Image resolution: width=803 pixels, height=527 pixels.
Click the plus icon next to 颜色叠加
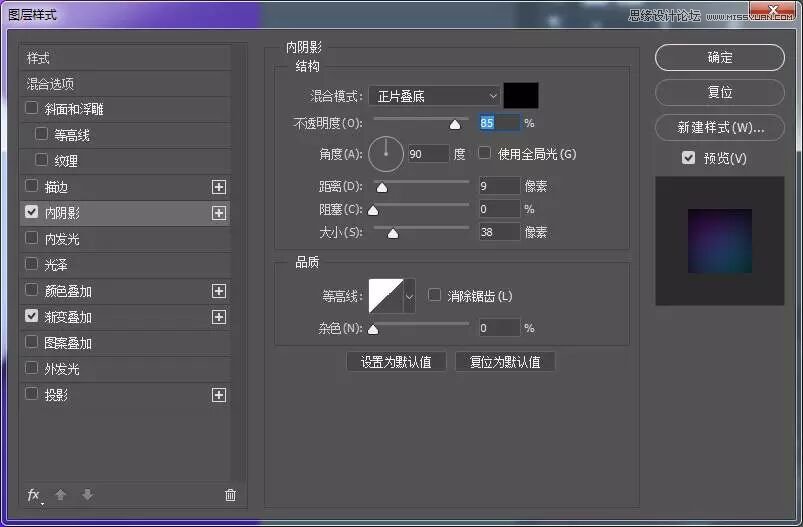(x=219, y=291)
